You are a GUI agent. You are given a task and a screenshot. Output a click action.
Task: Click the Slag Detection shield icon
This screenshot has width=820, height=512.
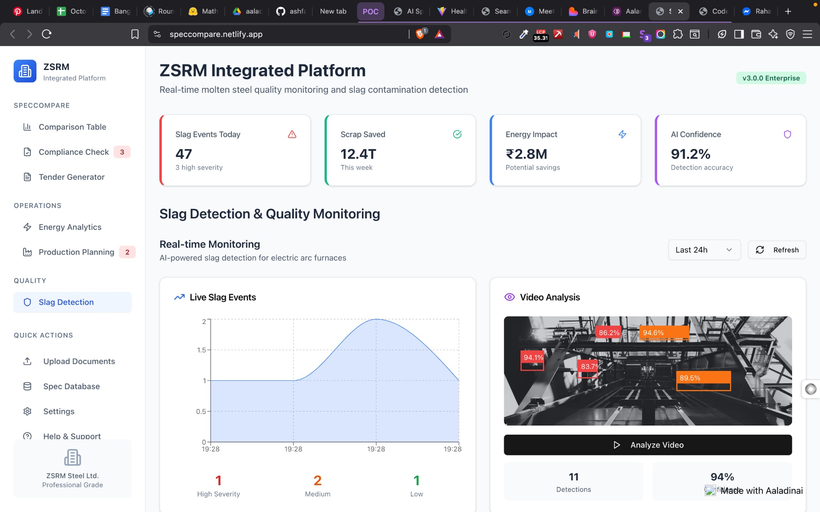click(27, 302)
